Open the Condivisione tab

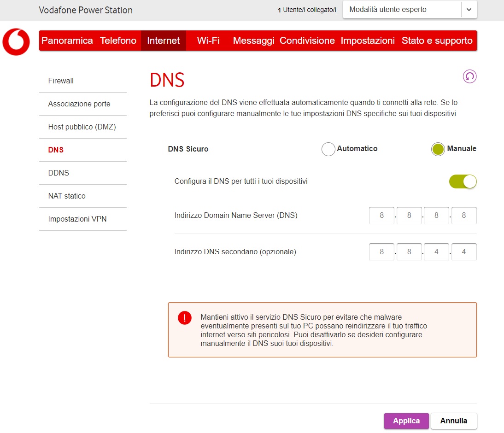pos(307,41)
